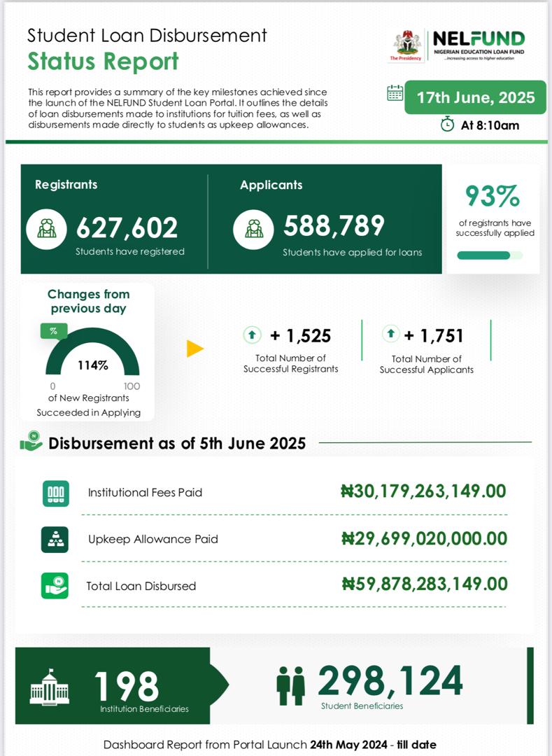Click the Applicants student icon circle
552x756 pixels.
point(253,227)
